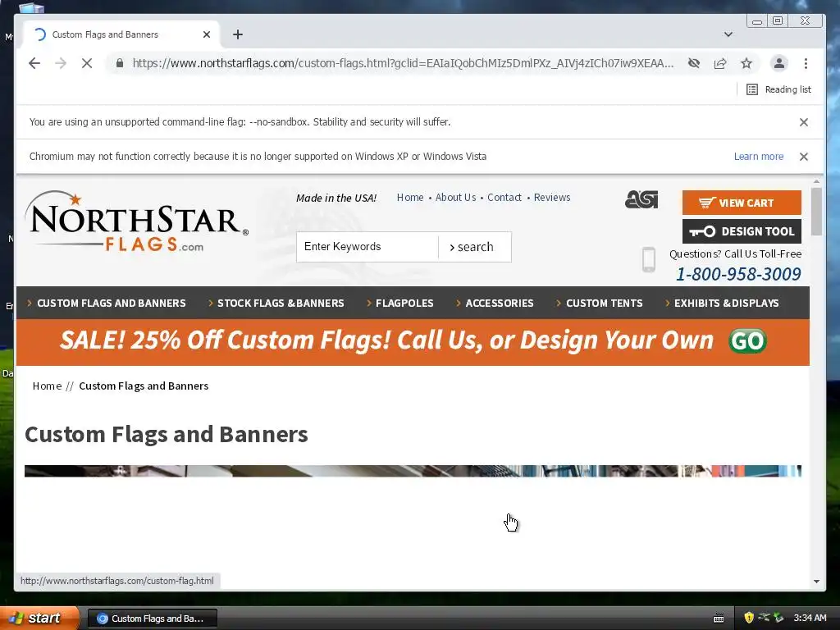
Task: Close the Custom Flags and Banners tab
Action: tap(207, 34)
